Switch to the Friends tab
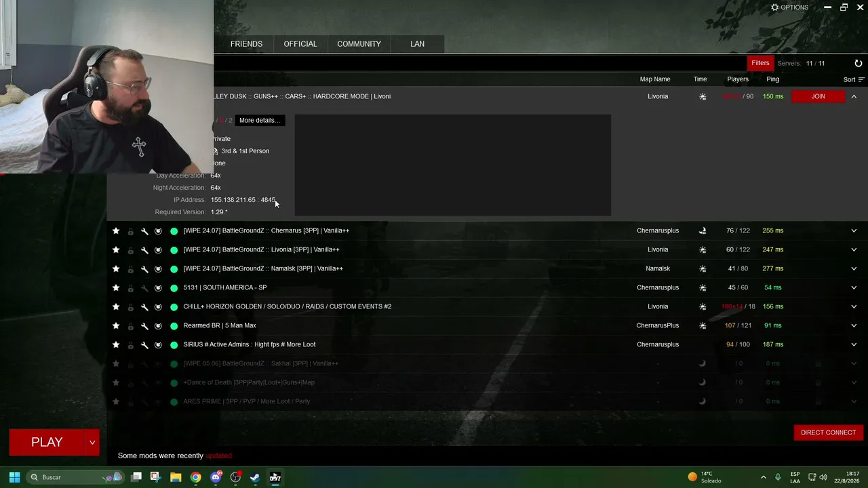The width and height of the screenshot is (868, 488). 246,44
